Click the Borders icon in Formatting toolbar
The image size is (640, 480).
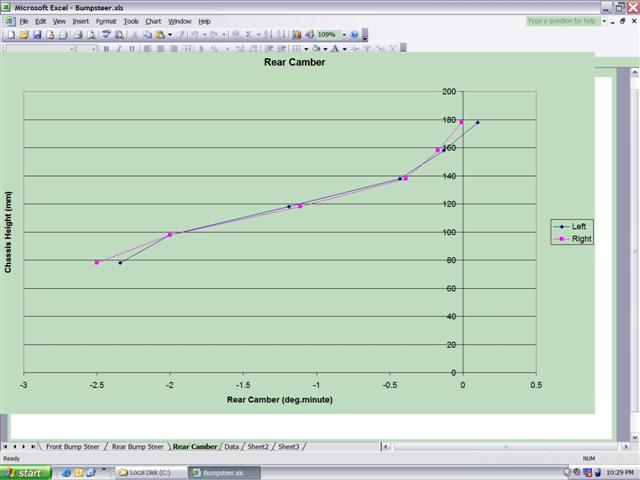tap(297, 49)
